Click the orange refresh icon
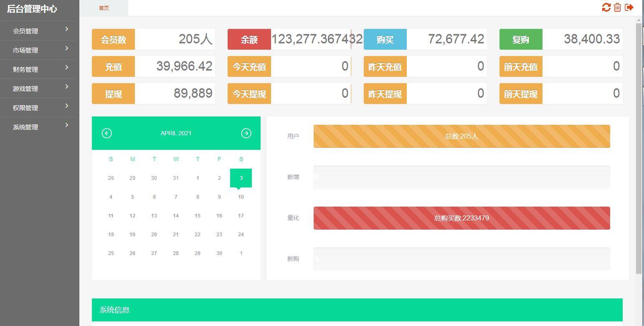644x326 pixels. click(x=606, y=8)
